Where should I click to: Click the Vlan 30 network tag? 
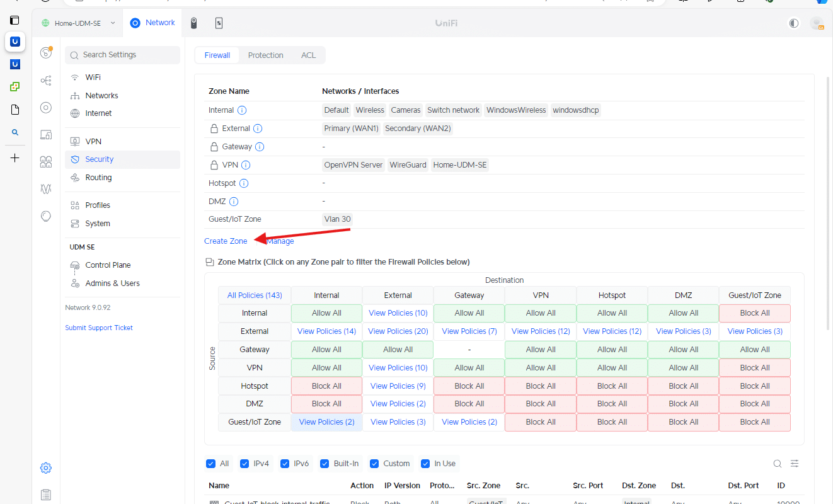(x=337, y=219)
